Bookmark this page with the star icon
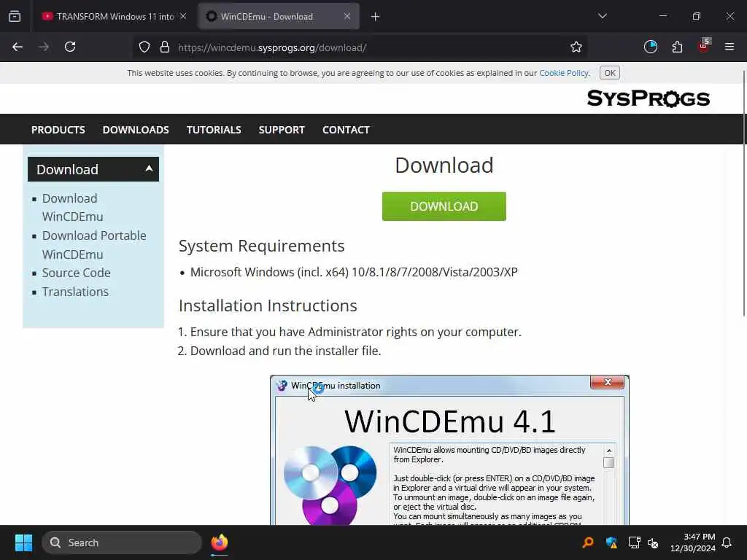The height and width of the screenshot is (560, 747). pyautogui.click(x=576, y=47)
